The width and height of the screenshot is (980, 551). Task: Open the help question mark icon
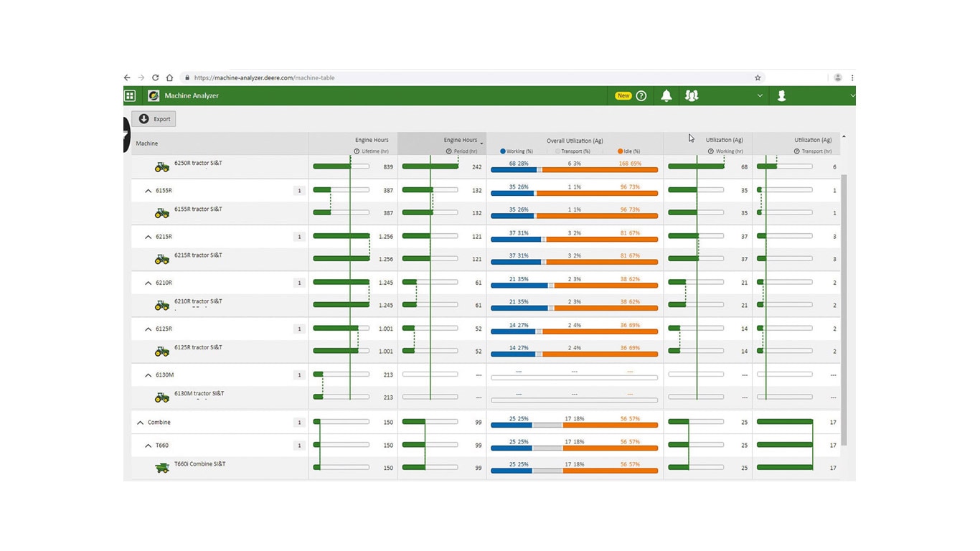pos(641,95)
